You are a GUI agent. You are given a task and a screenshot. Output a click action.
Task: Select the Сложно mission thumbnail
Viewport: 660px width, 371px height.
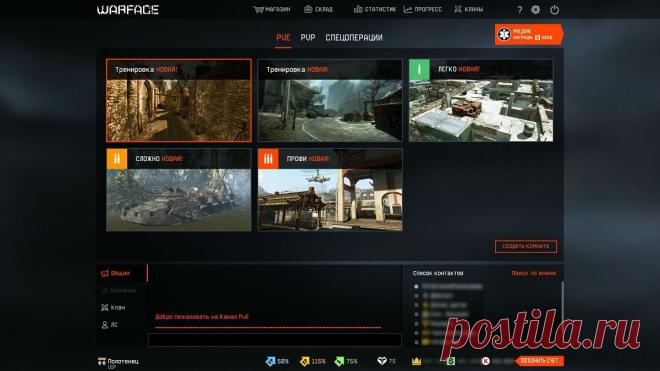[x=179, y=190]
